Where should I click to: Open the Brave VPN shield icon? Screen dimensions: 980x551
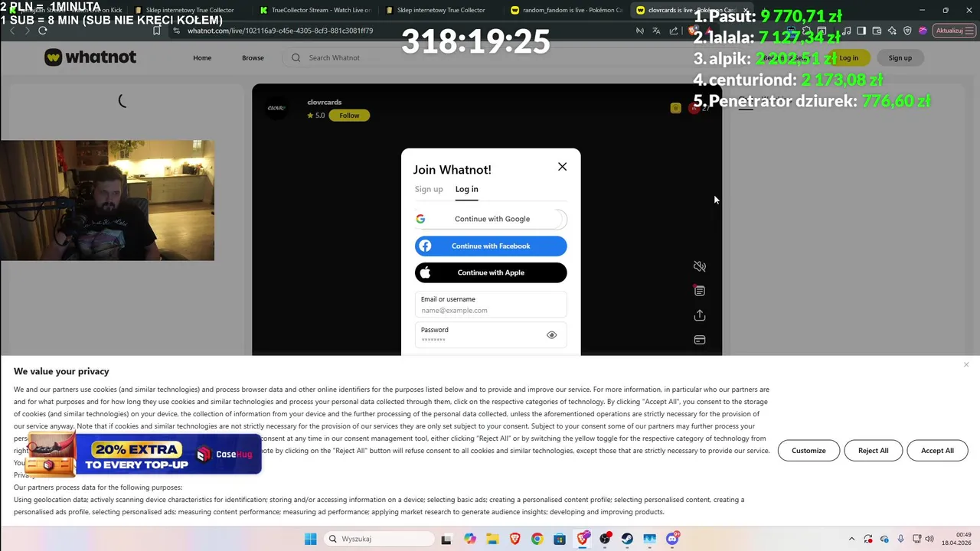coord(907,31)
